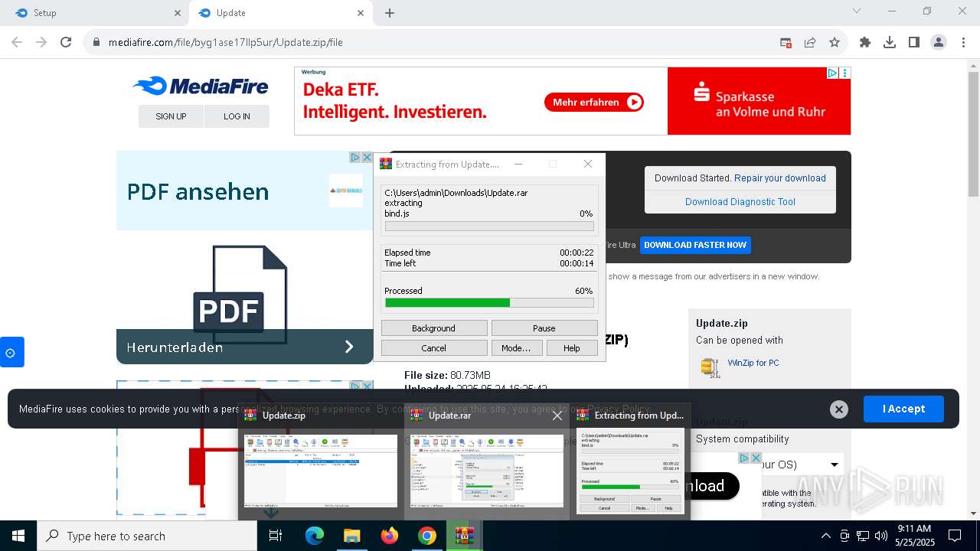Click the blue accessibility widget on left edge
The height and width of the screenshot is (551, 980).
(11, 352)
